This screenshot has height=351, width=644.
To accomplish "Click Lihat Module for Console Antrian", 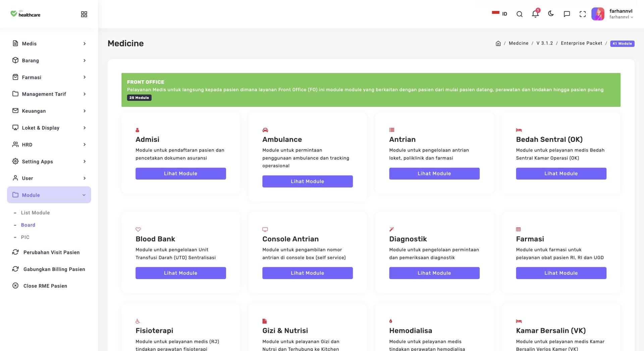I will point(307,273).
